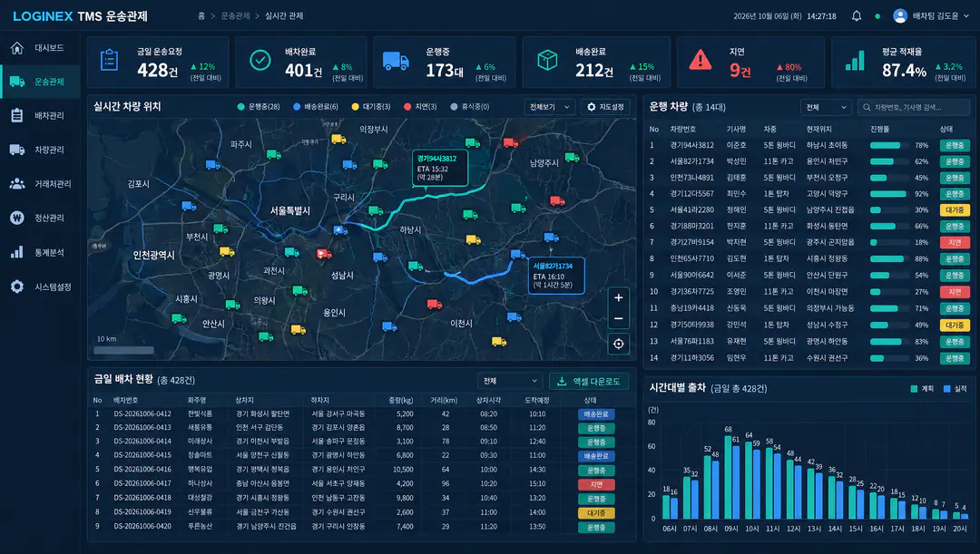Open 전체 filter dropdown in 금일 배차 현황

coord(509,381)
